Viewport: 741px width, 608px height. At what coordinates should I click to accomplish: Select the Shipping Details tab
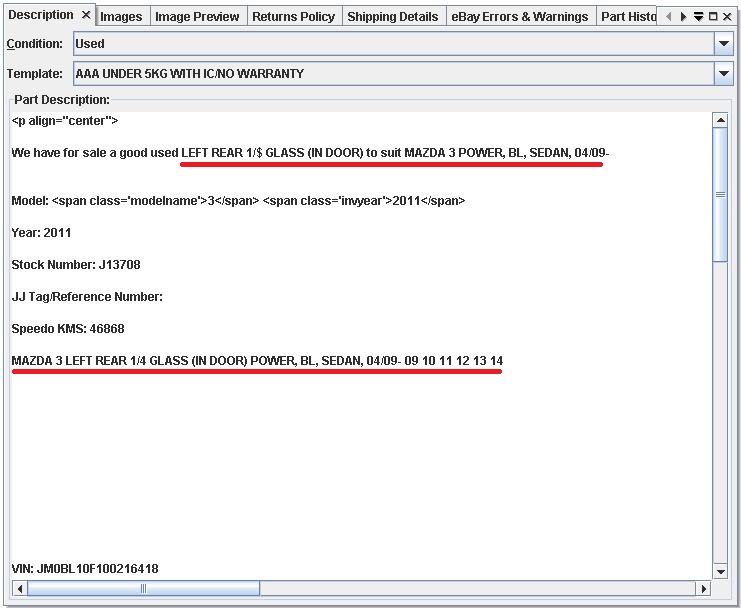click(x=392, y=17)
